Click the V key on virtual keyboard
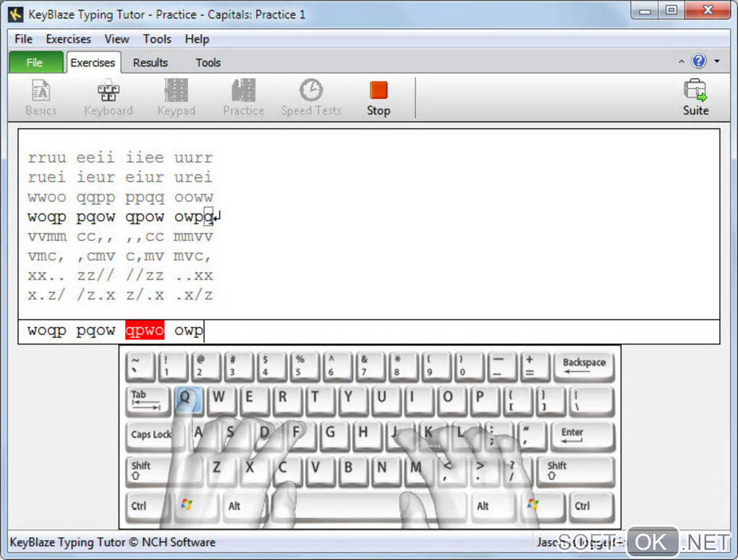This screenshot has width=738, height=560. pyautogui.click(x=321, y=472)
